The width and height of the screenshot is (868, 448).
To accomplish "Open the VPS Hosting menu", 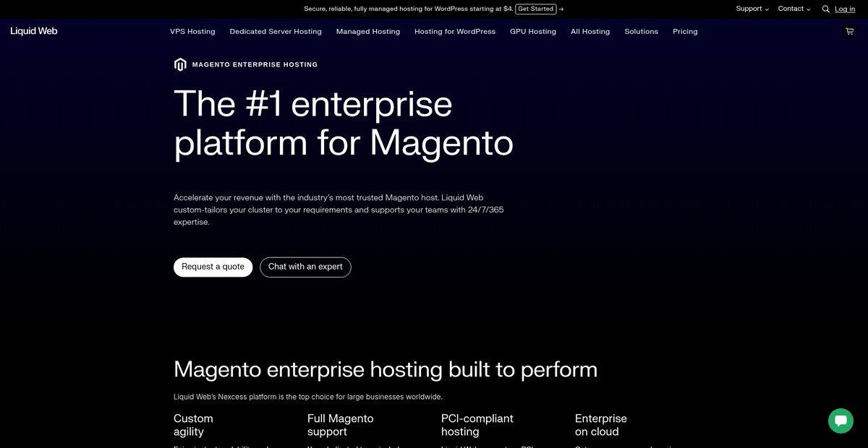I will pos(192,32).
